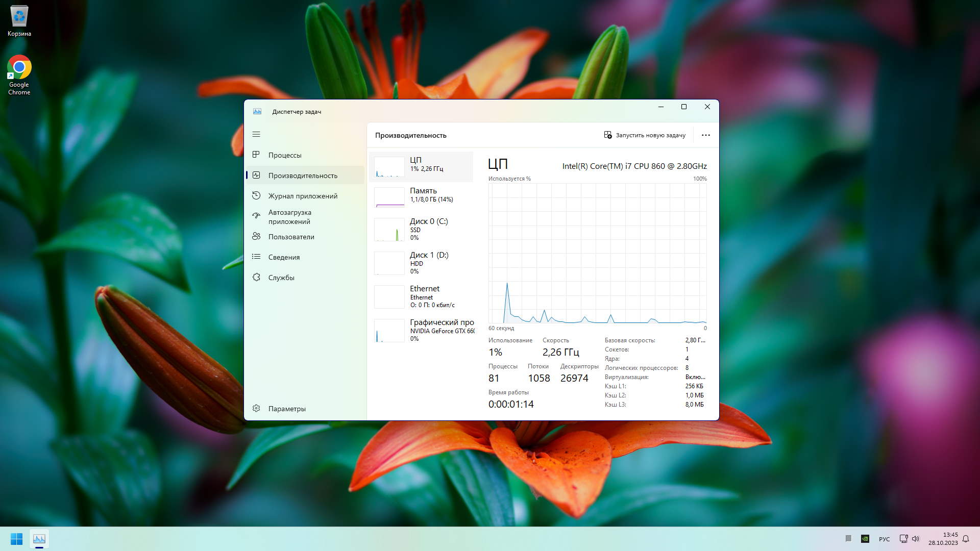This screenshot has height=551, width=980.
Task: Select the Производительность tab in sidebar
Action: (303, 176)
